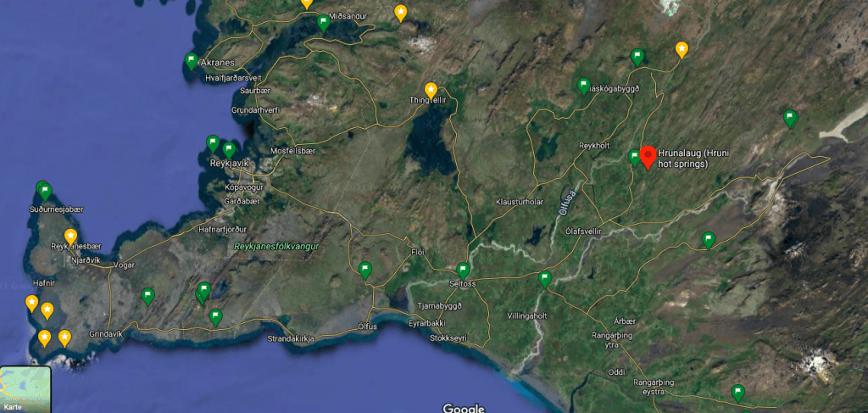The width and height of the screenshot is (868, 413).
Task: Switch to Karte map layer thumbnail
Action: [25, 389]
